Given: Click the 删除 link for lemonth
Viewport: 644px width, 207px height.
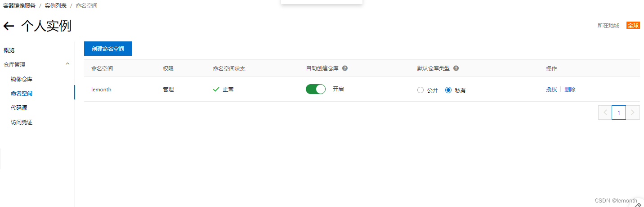Looking at the screenshot, I should pos(570,89).
